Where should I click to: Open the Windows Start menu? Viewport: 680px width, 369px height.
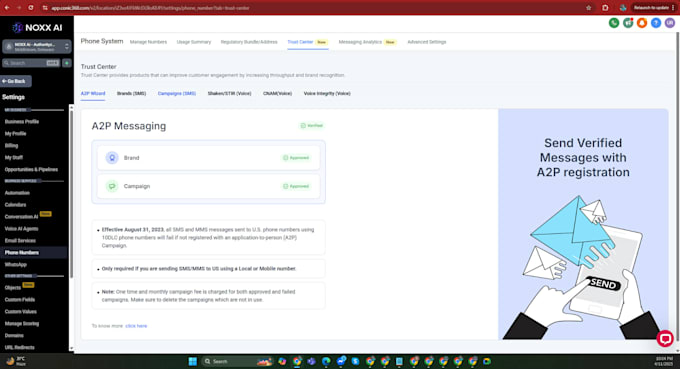193,361
